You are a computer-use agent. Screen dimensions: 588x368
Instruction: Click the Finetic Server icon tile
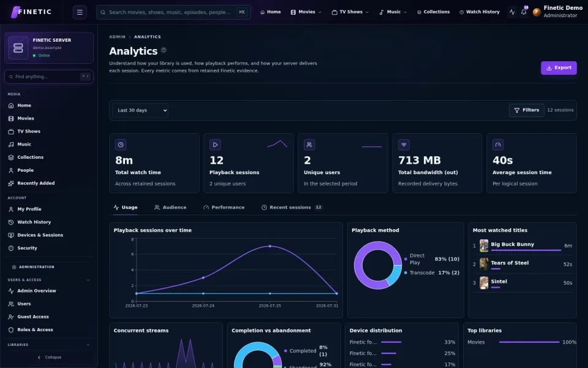[x=18, y=48]
